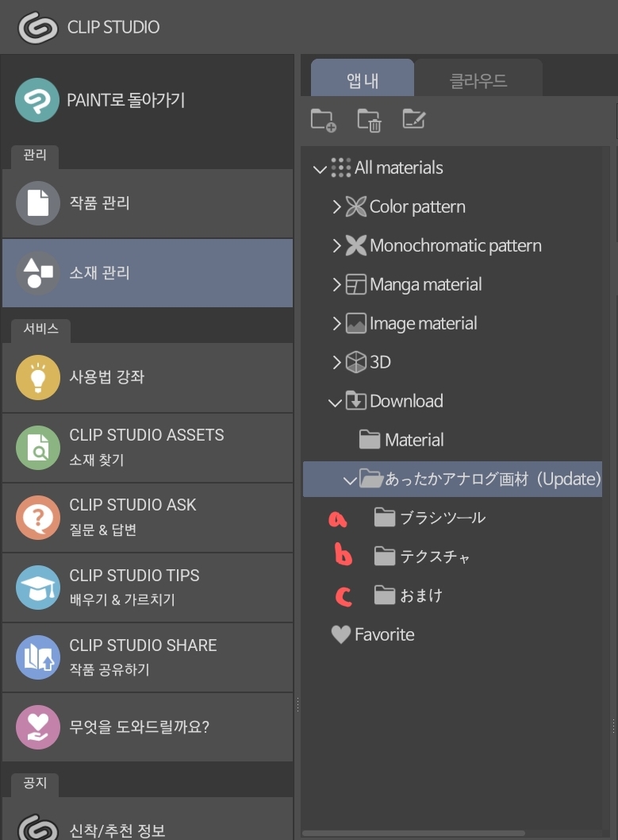
Task: Open CLIP STUDIO TIPS 배우기 & 가르치기
Action: click(x=148, y=588)
